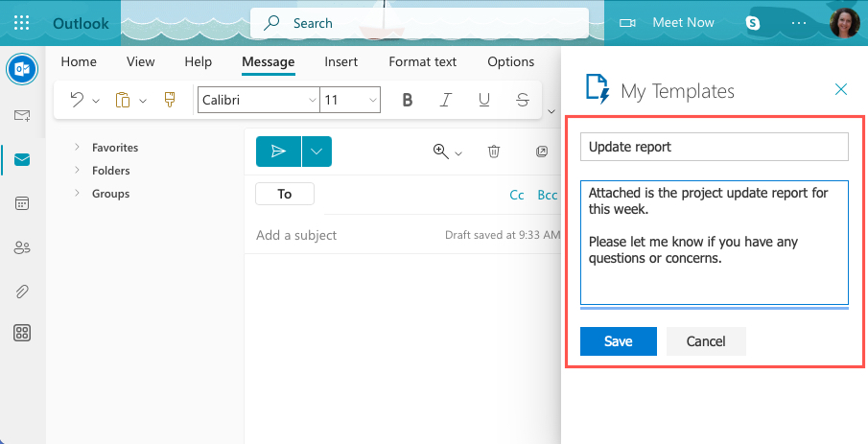Cancel the template editing
The width and height of the screenshot is (868, 444).
pyautogui.click(x=706, y=341)
